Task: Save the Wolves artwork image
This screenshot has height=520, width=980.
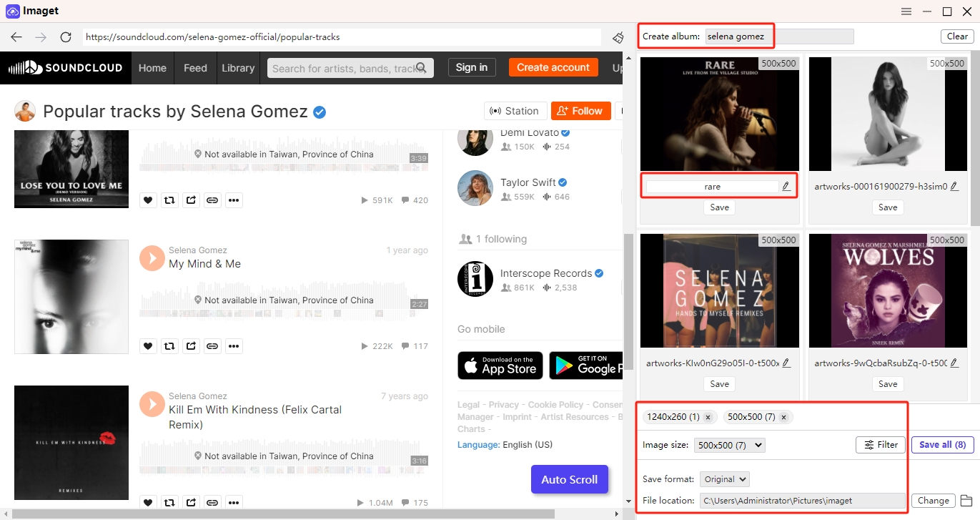Action: point(887,384)
